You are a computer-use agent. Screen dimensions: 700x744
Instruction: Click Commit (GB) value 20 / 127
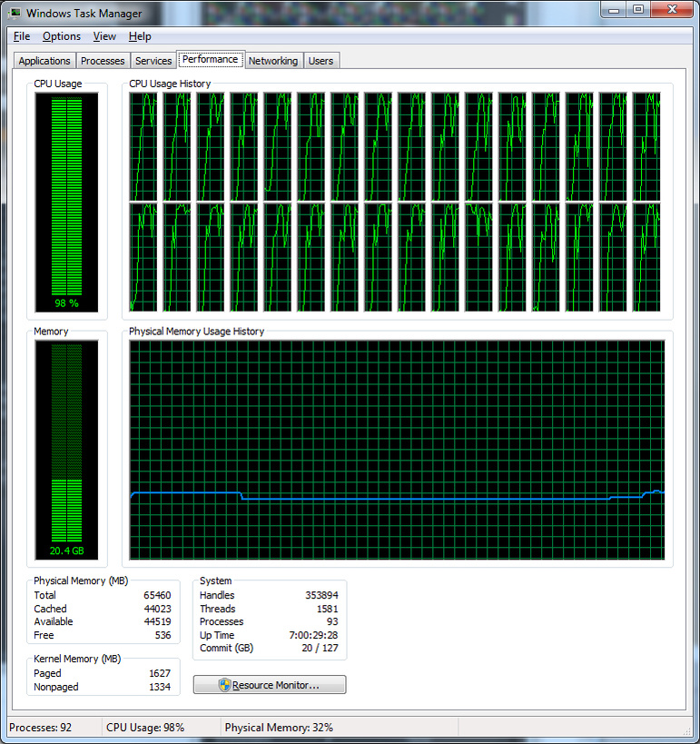click(320, 648)
